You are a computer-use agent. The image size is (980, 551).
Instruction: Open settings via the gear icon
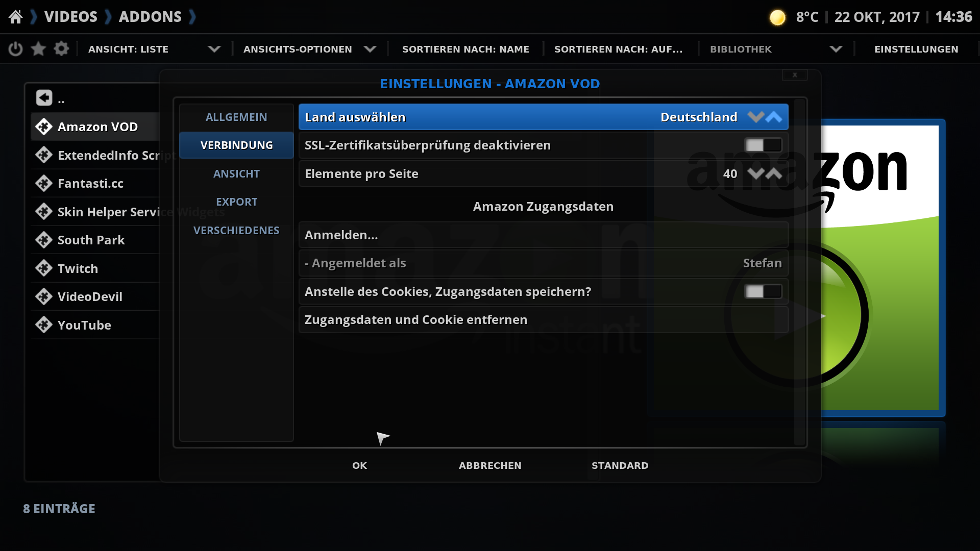[x=61, y=49]
